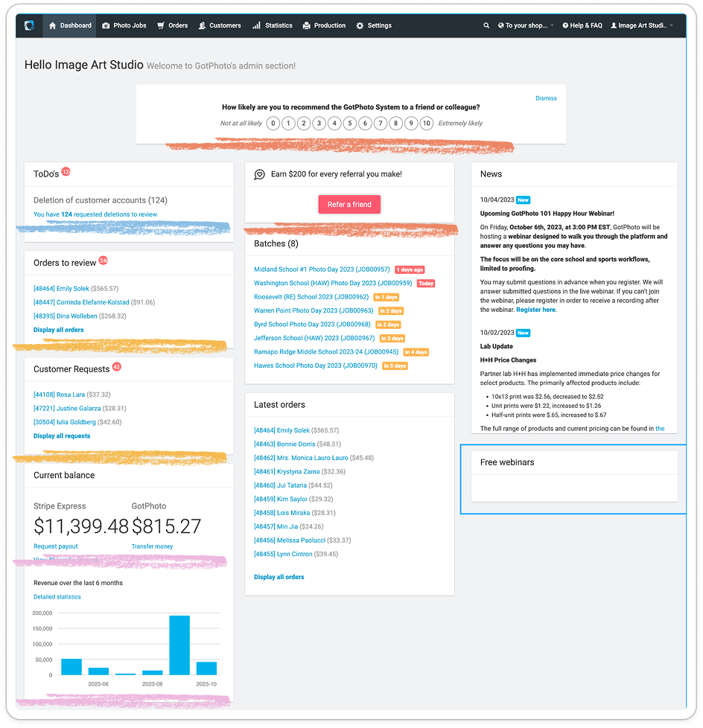This screenshot has height=728, width=703.
Task: Open order 48395 Dina Wolleben
Action: [65, 316]
